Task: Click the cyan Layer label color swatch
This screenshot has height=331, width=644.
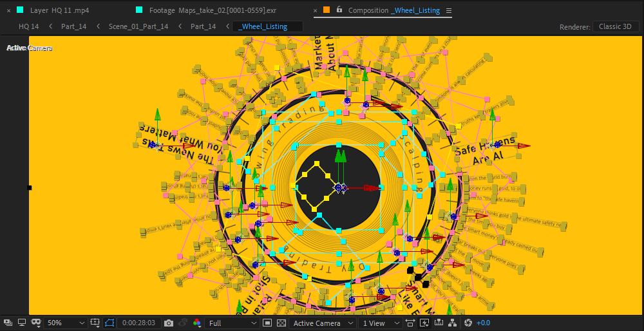Action: [x=20, y=10]
